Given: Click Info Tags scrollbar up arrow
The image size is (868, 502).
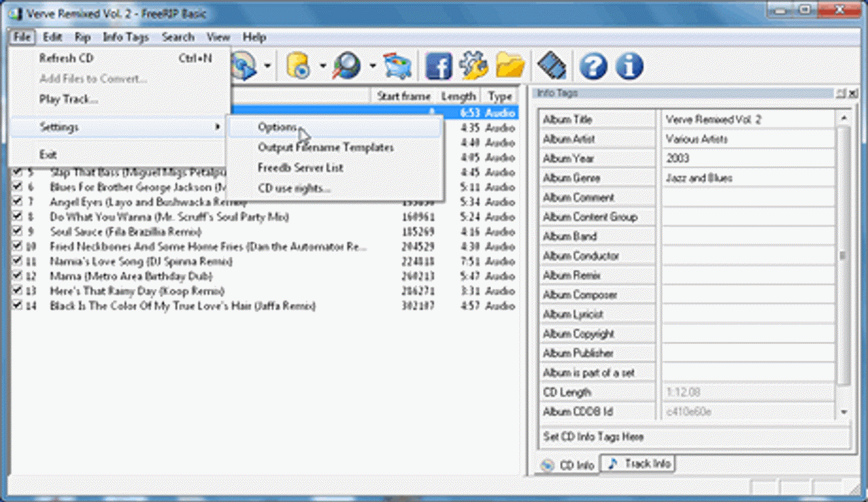Looking at the screenshot, I should tap(844, 118).
